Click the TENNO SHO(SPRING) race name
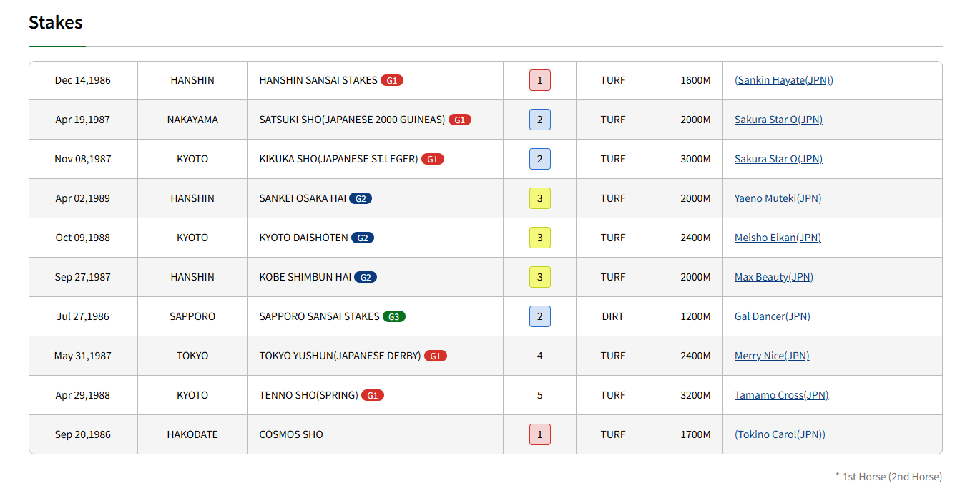Viewport: 980px width, 491px height. click(308, 395)
